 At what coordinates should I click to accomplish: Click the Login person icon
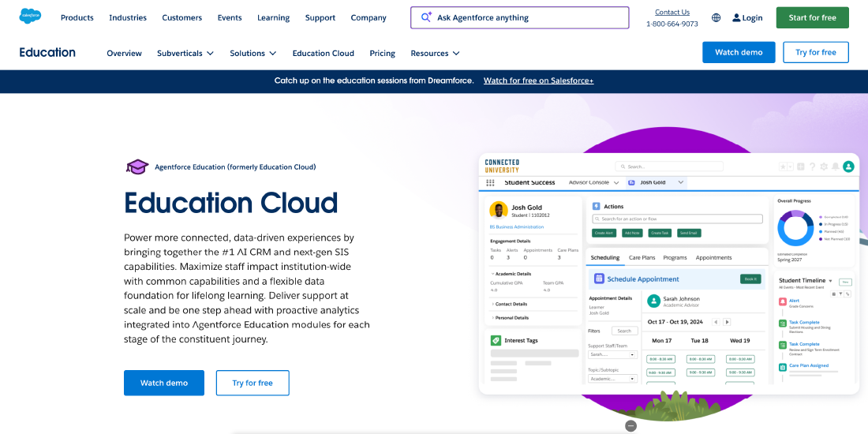736,17
